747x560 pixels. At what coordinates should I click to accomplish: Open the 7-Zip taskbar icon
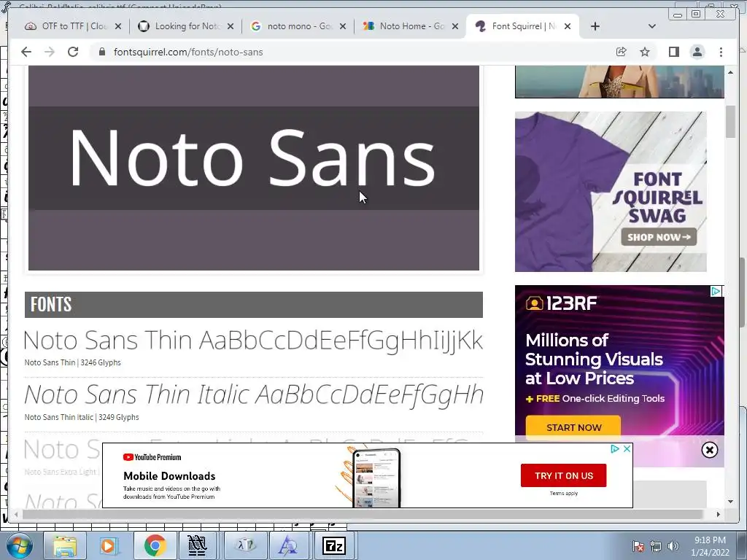pyautogui.click(x=334, y=545)
